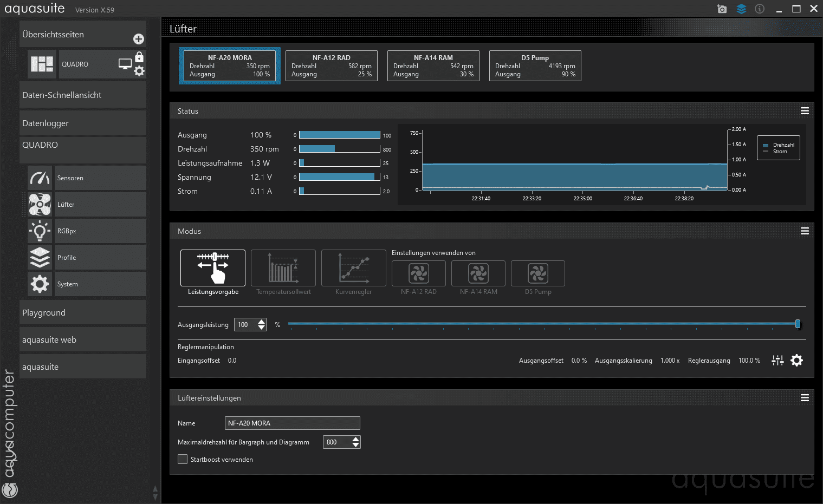This screenshot has width=823, height=504.
Task: Open the aquasuite web section
Action: (x=83, y=340)
